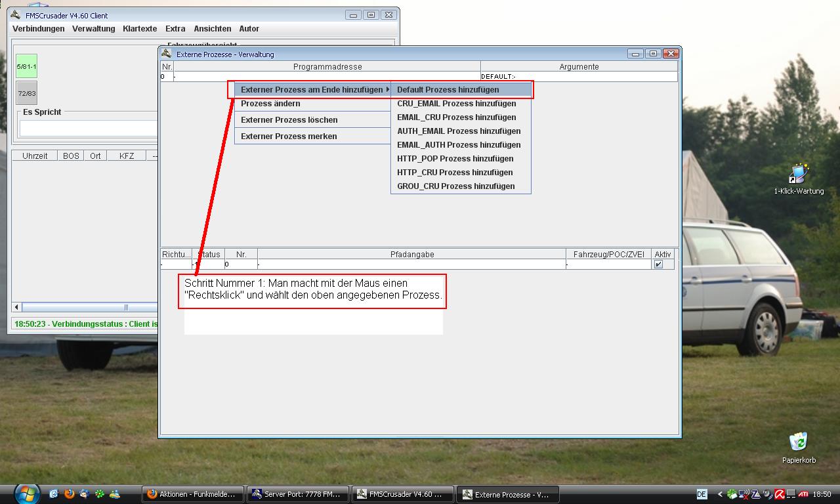Click the Windows Start orb

pyautogui.click(x=27, y=493)
